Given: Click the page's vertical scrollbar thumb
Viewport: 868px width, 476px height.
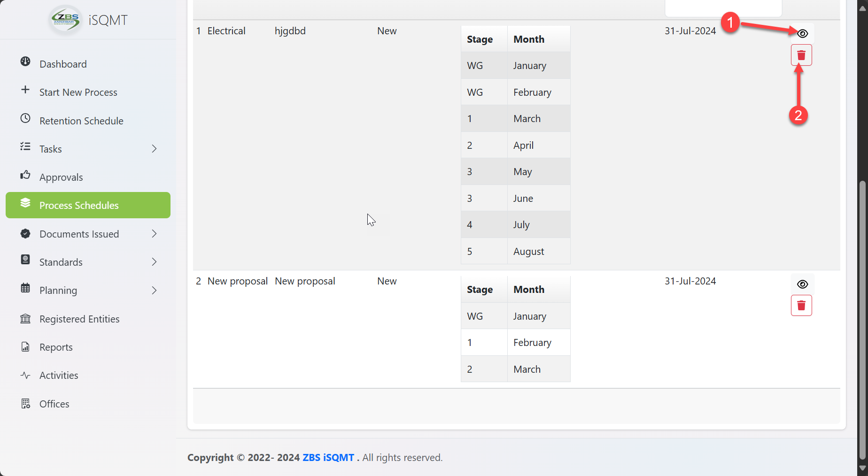Looking at the screenshot, I should [862, 319].
